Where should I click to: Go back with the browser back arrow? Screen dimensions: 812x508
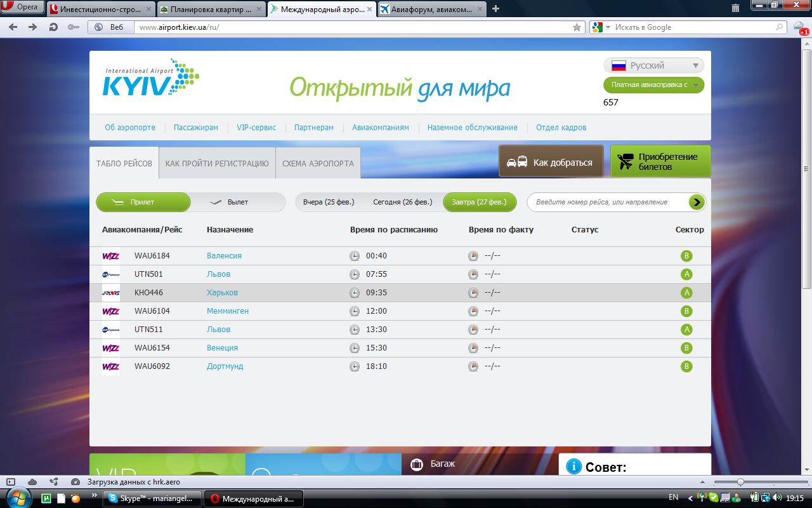pyautogui.click(x=13, y=27)
